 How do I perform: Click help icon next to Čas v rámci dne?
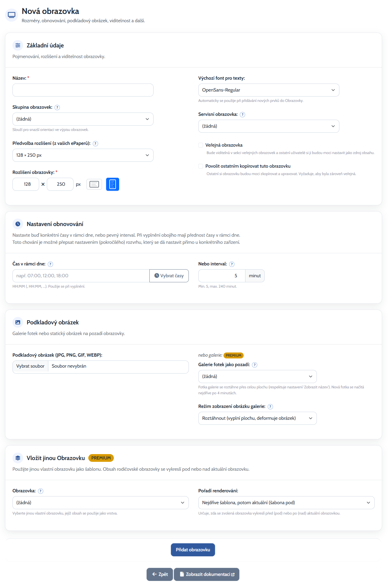(x=50, y=264)
